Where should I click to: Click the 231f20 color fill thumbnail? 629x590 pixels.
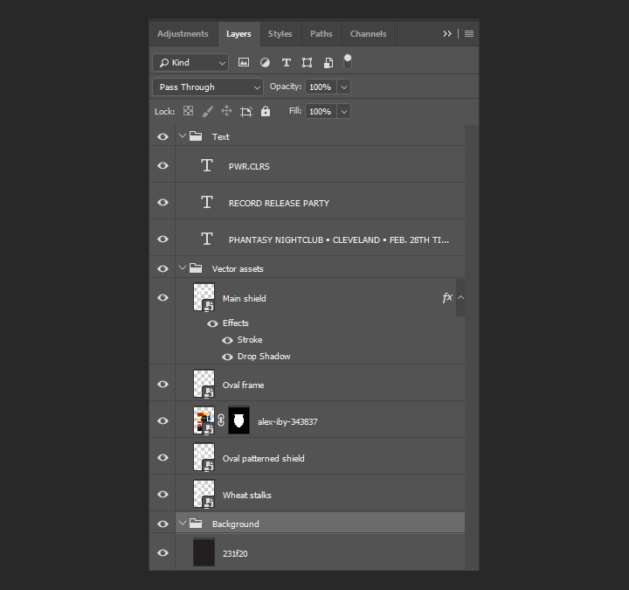click(204, 552)
